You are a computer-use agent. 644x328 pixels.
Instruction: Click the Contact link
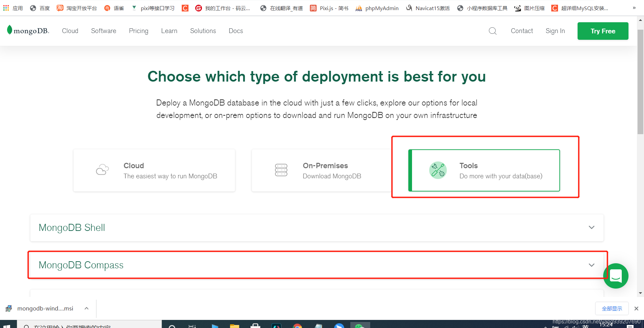[522, 31]
